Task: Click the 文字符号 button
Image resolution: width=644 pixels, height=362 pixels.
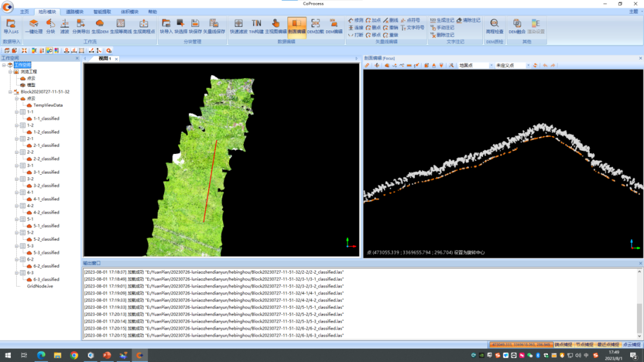Action: tap(413, 27)
